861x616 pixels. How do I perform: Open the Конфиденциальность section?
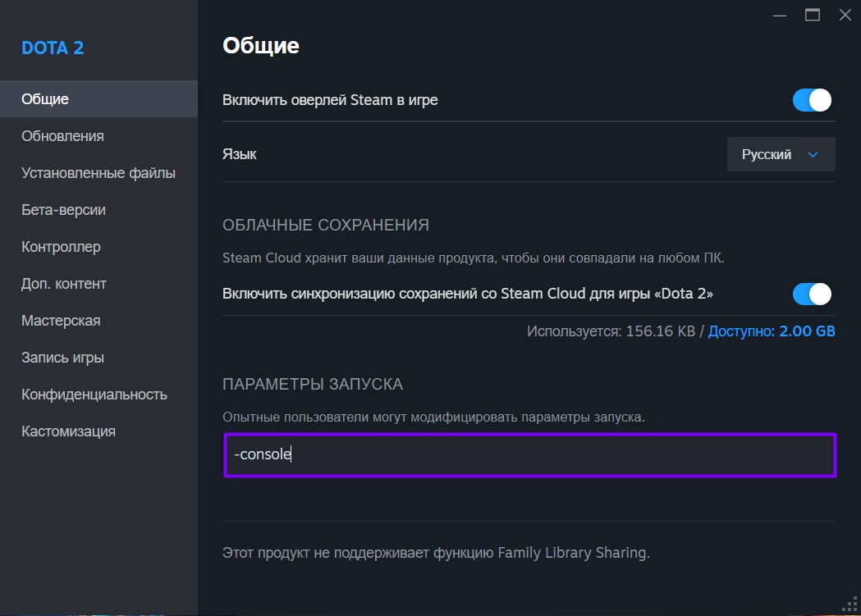click(94, 395)
